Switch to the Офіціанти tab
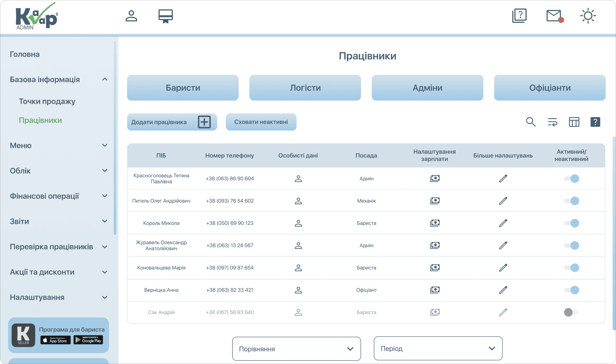 coord(550,88)
